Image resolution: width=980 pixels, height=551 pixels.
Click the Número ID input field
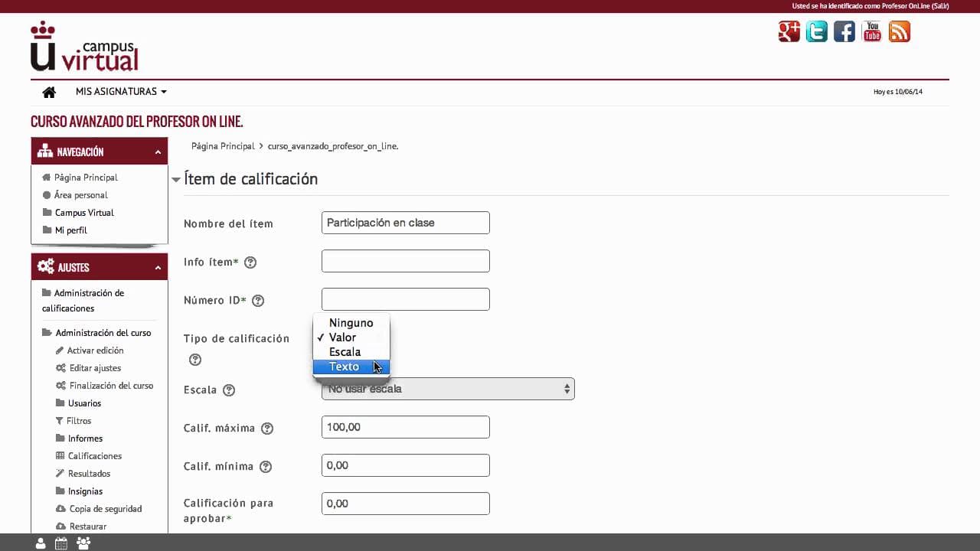[406, 299]
